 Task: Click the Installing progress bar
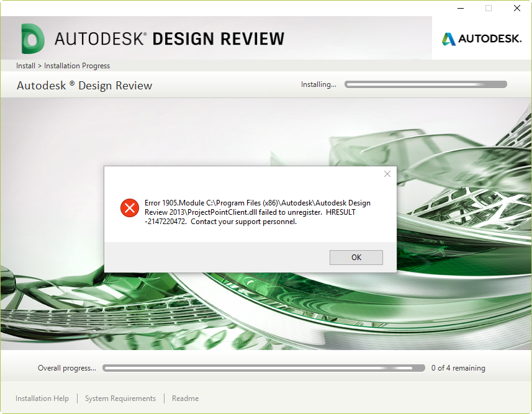tap(425, 84)
